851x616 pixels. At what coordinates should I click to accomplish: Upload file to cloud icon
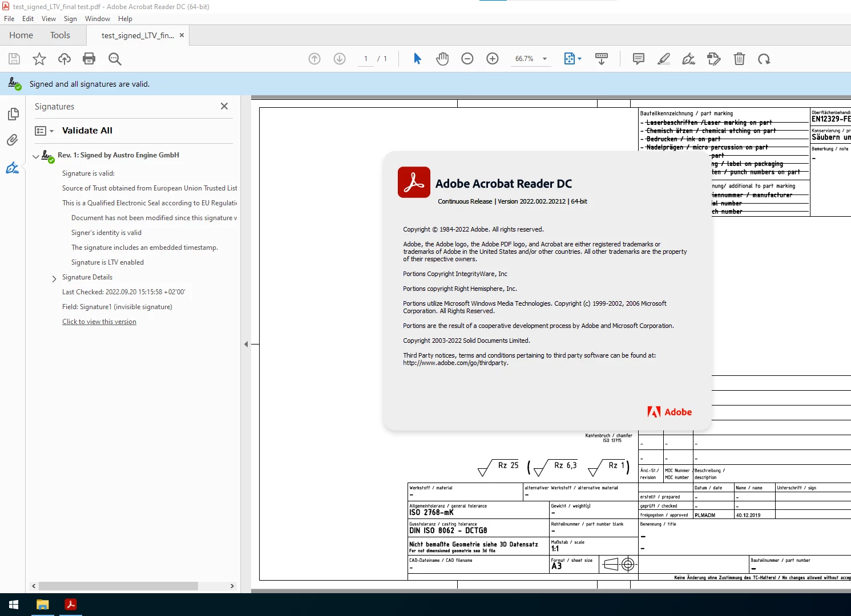64,59
